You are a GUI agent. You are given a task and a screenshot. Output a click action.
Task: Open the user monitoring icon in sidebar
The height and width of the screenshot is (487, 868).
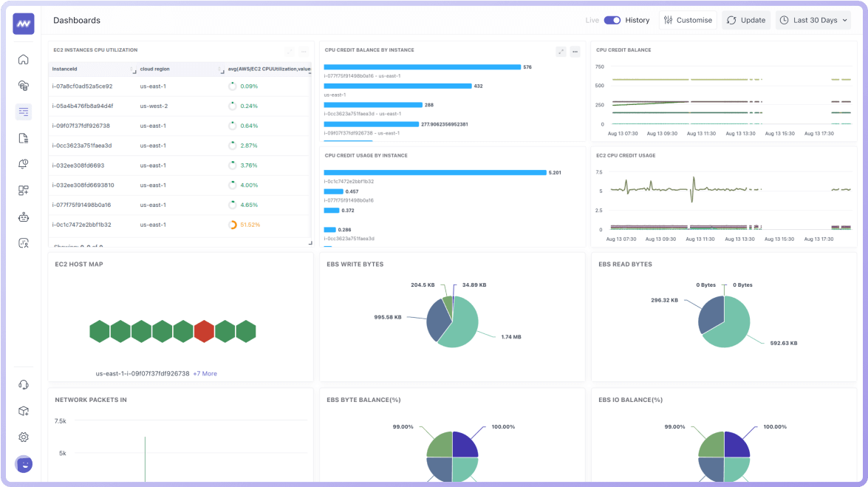pos(23,242)
